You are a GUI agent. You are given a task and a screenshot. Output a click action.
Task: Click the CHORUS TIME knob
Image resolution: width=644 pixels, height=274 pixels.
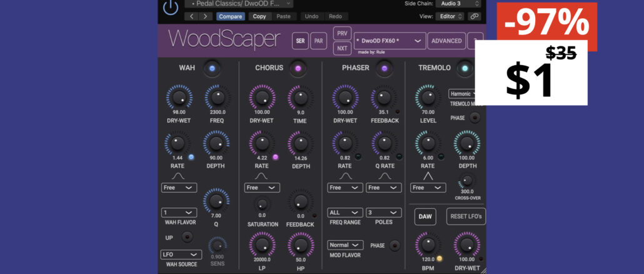point(301,98)
